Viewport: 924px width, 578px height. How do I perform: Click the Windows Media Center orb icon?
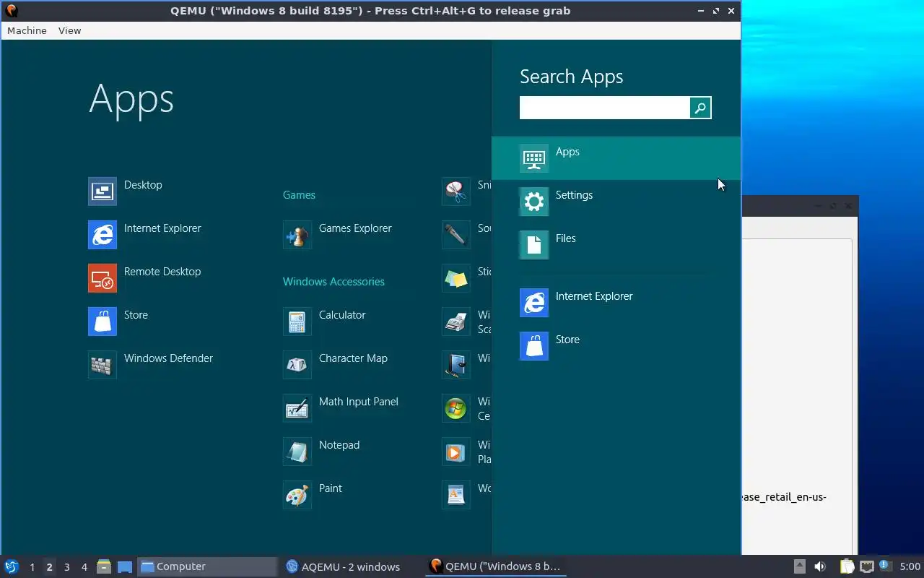tap(456, 408)
